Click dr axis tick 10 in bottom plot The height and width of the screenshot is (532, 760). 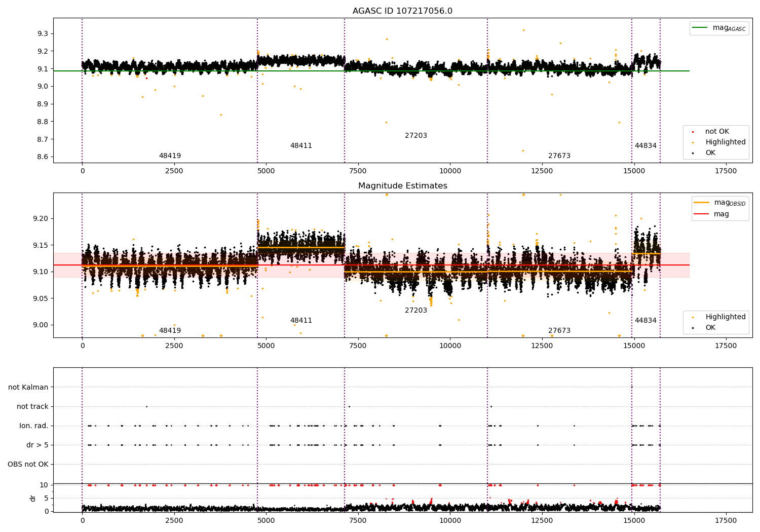coord(44,485)
